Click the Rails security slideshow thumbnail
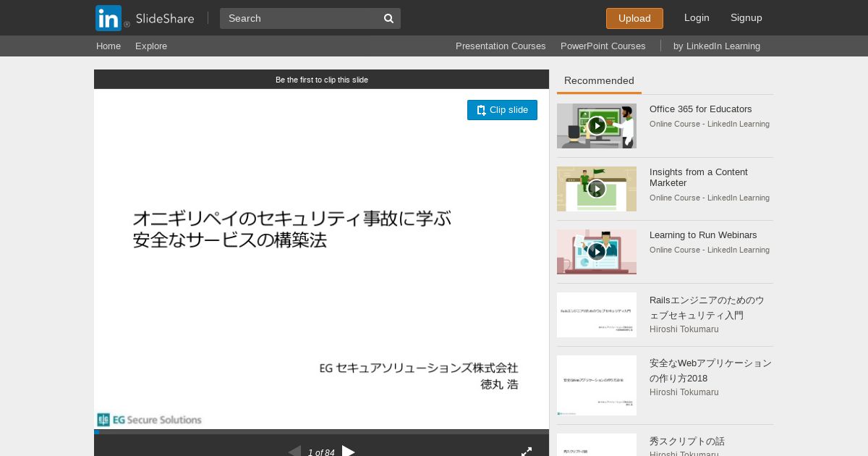Viewport: 868px width, 456px height. [597, 315]
